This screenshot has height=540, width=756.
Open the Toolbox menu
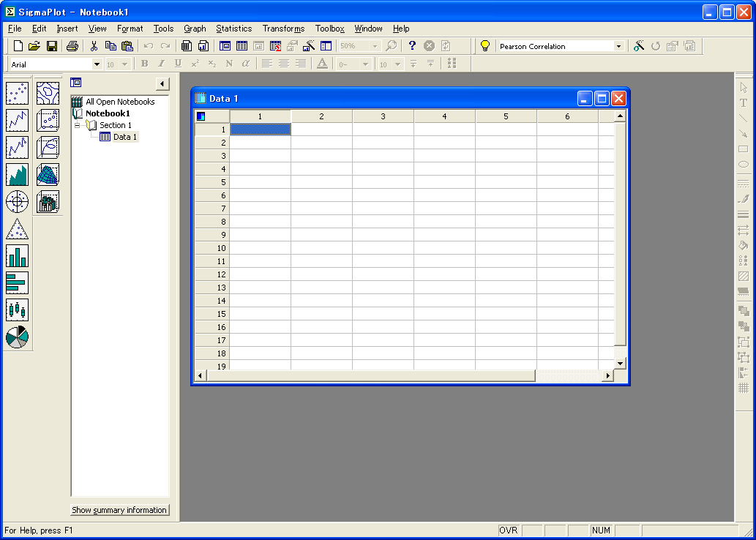tap(330, 29)
